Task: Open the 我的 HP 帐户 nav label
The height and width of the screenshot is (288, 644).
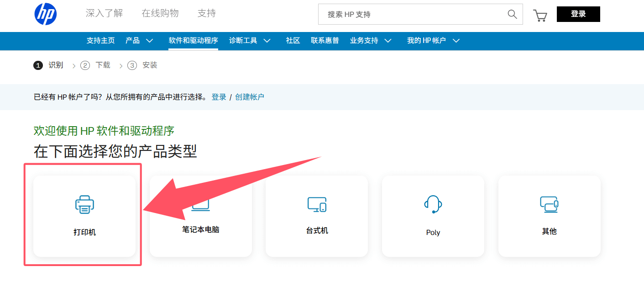Action: click(426, 41)
